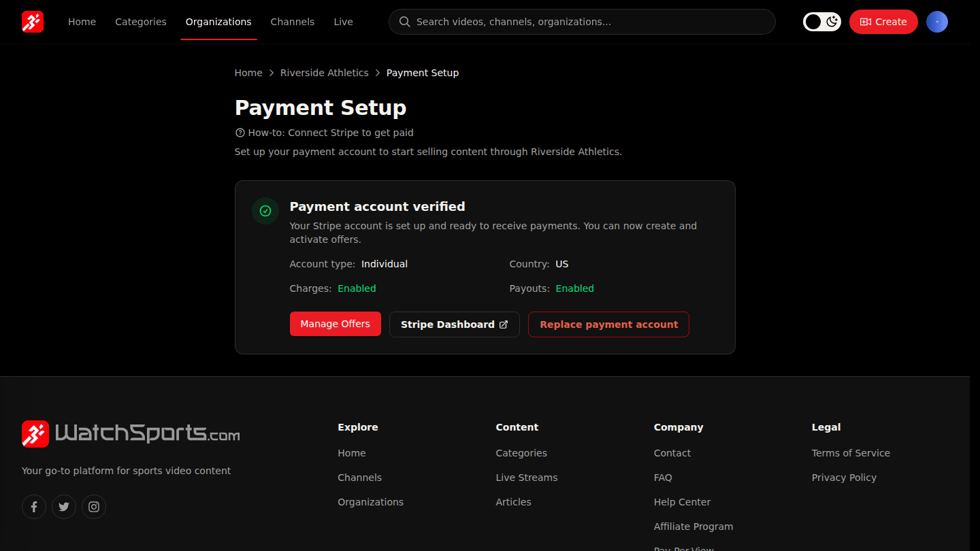
Task: Open Categories in the top navigation
Action: pyautogui.click(x=141, y=22)
